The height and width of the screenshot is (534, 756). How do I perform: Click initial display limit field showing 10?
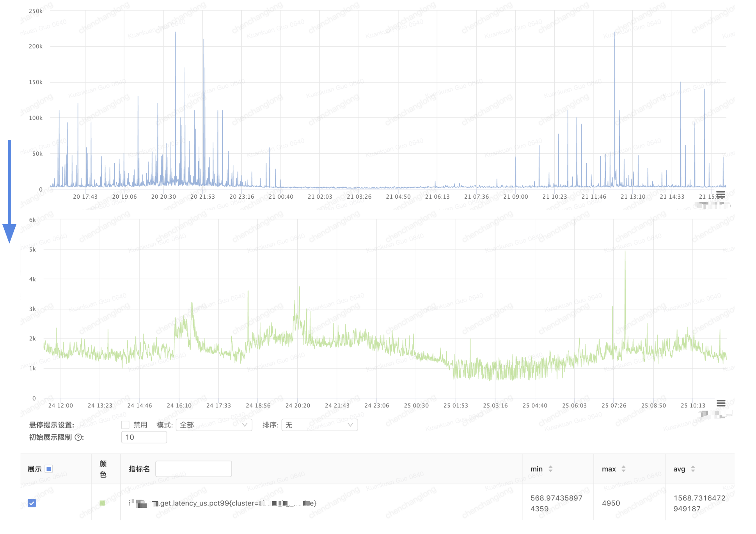click(144, 437)
